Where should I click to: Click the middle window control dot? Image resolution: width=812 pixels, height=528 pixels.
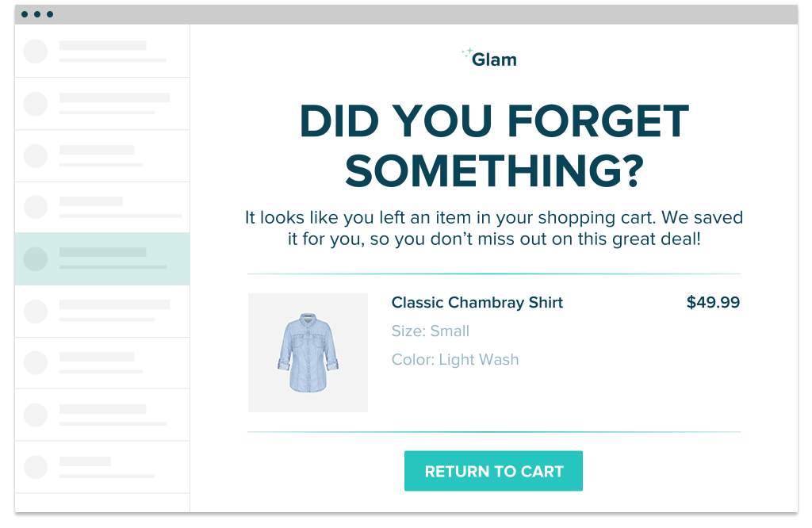[x=37, y=14]
